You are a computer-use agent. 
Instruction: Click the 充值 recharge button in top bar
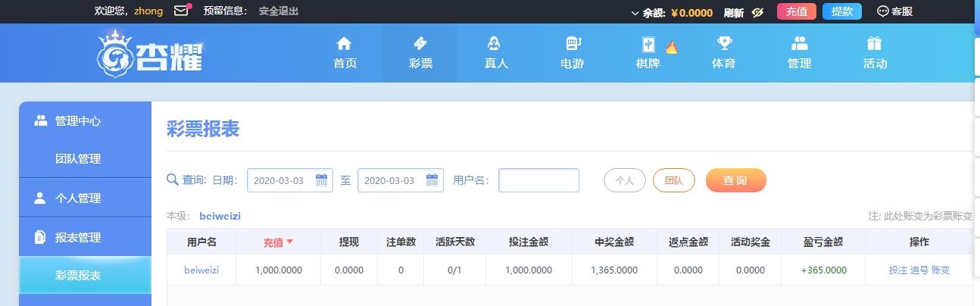point(796,11)
